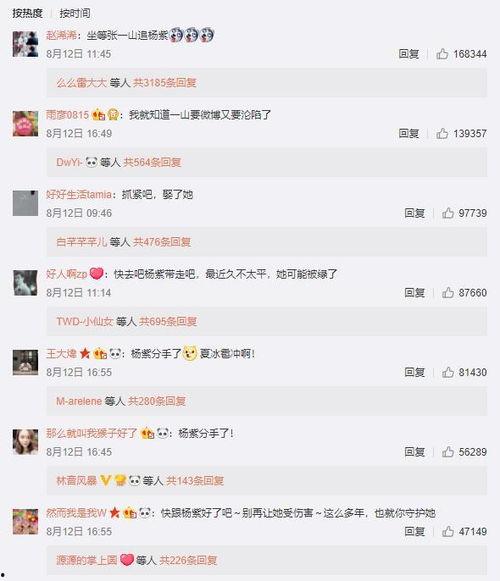This screenshot has height=581, width=500.
Task: Like the comment with 97739 likes
Action: [x=448, y=213]
